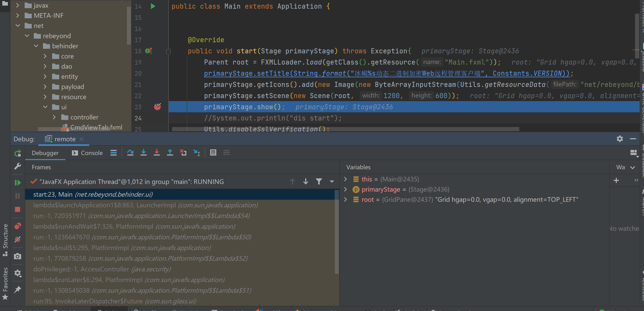Open debug panel settings gear at left
The width and height of the screenshot is (644, 311).
pyautogui.click(x=18, y=273)
